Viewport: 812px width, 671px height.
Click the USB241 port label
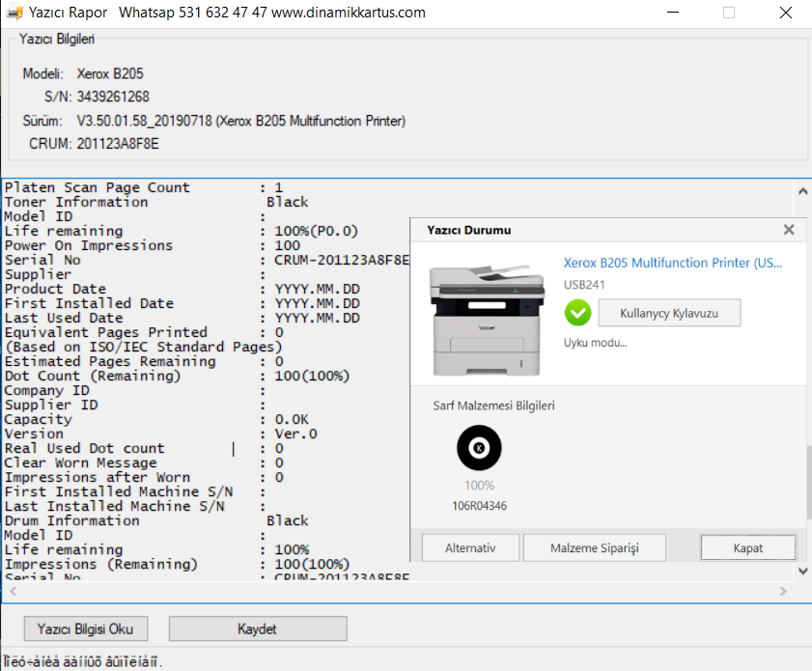point(584,285)
